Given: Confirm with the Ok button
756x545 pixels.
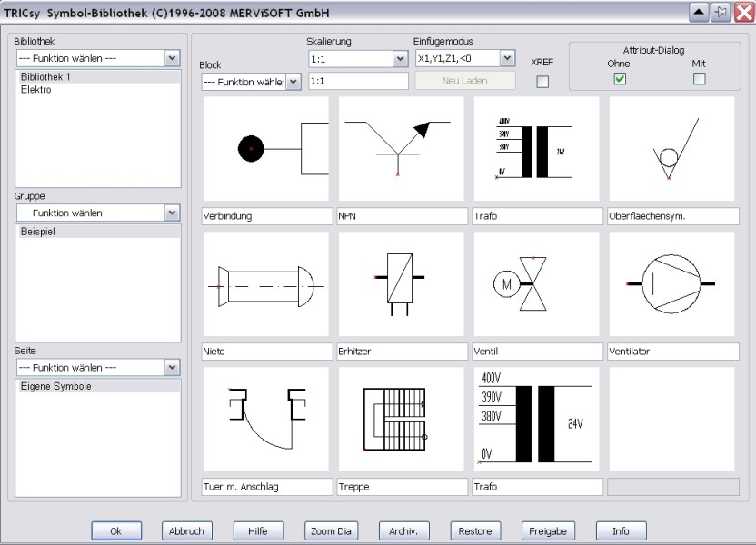Looking at the screenshot, I should coord(116,531).
